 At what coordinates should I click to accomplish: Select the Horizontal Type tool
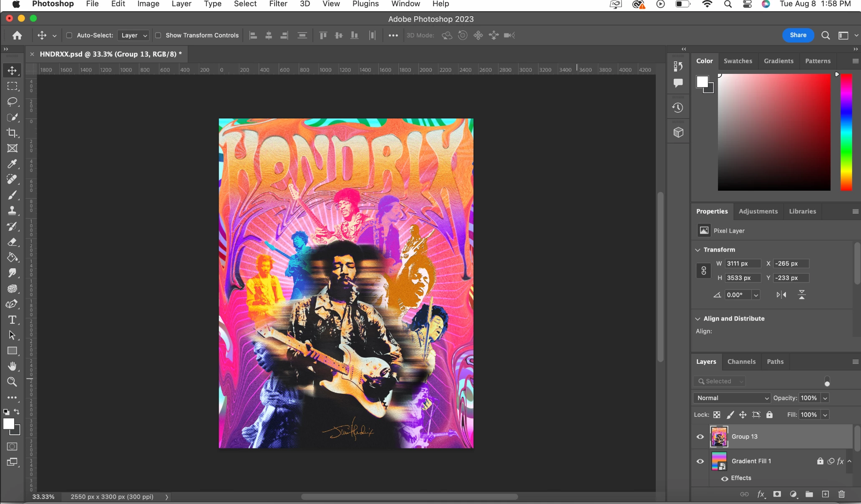coord(12,320)
